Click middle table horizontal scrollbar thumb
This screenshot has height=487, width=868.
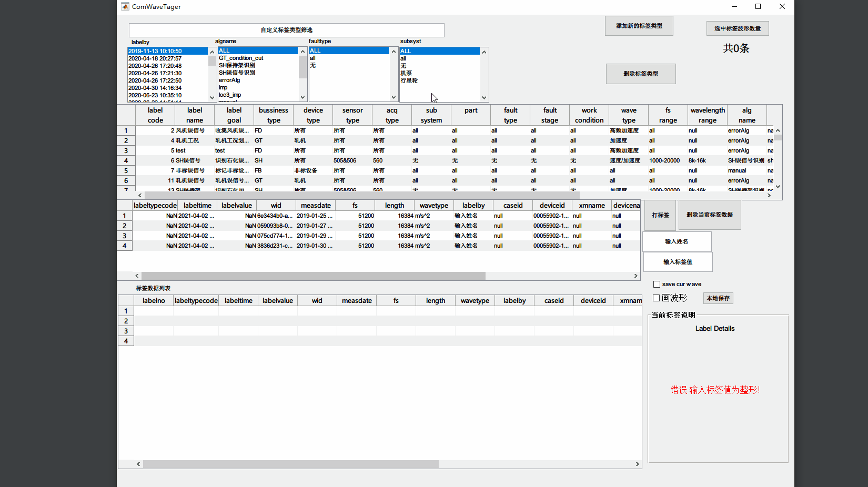point(314,276)
